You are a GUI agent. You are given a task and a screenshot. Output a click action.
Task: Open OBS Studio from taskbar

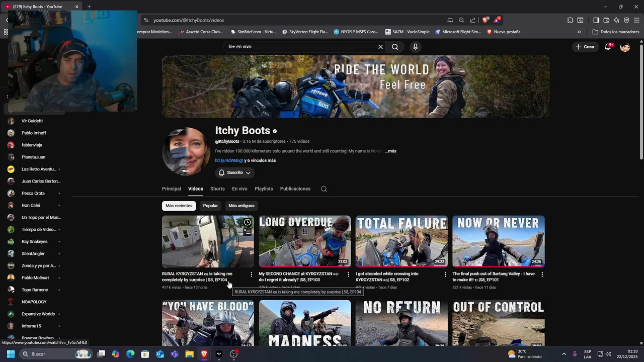point(233,354)
